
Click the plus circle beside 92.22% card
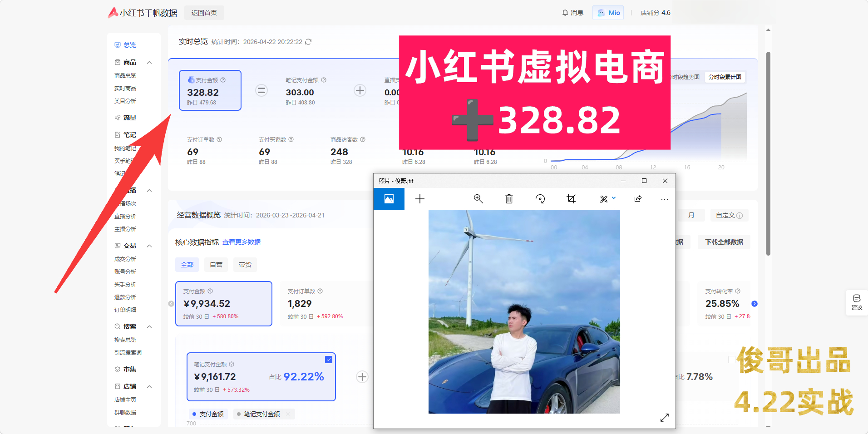pos(362,377)
